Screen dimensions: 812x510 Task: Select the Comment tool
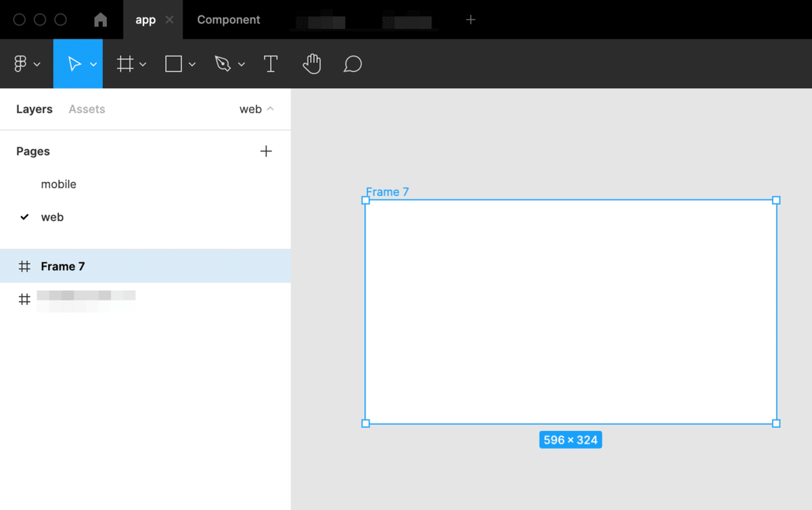click(353, 64)
